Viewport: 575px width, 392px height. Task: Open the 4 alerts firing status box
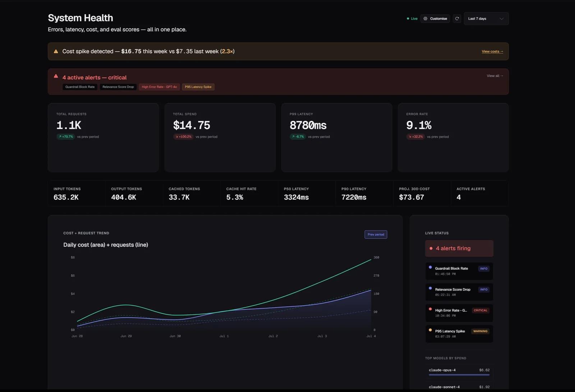click(459, 248)
